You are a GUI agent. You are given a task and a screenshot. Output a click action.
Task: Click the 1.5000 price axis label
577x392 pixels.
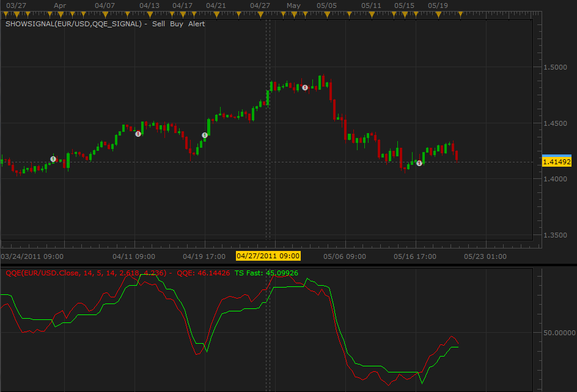click(555, 67)
